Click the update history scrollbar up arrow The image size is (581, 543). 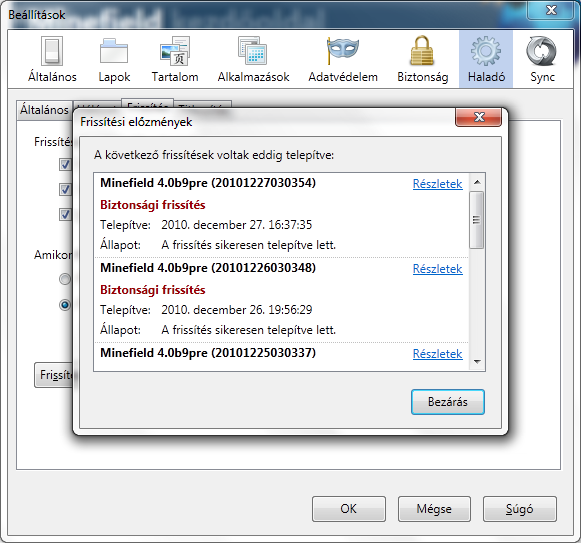[477, 182]
